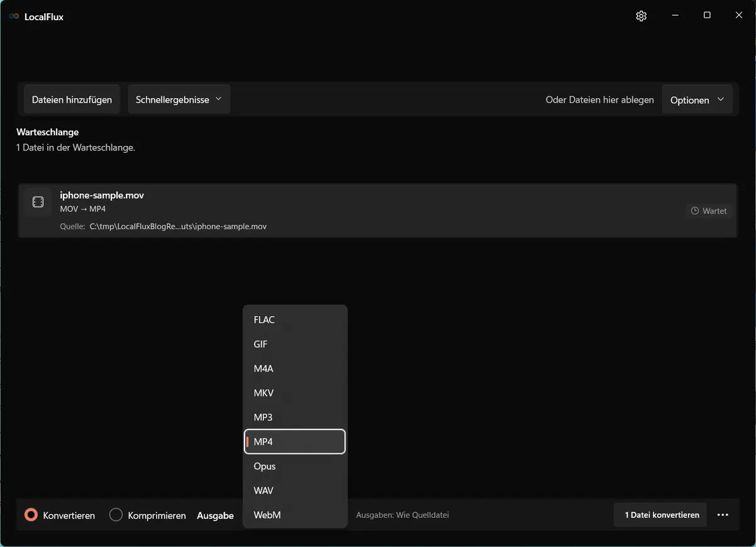Click the MOV → MP4 conversion text
This screenshot has width=756, height=547.
coord(83,209)
